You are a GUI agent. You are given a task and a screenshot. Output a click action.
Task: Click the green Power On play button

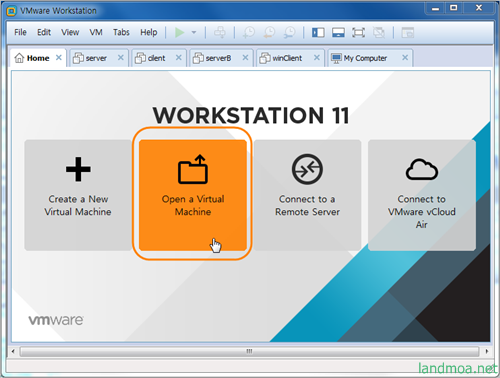180,32
